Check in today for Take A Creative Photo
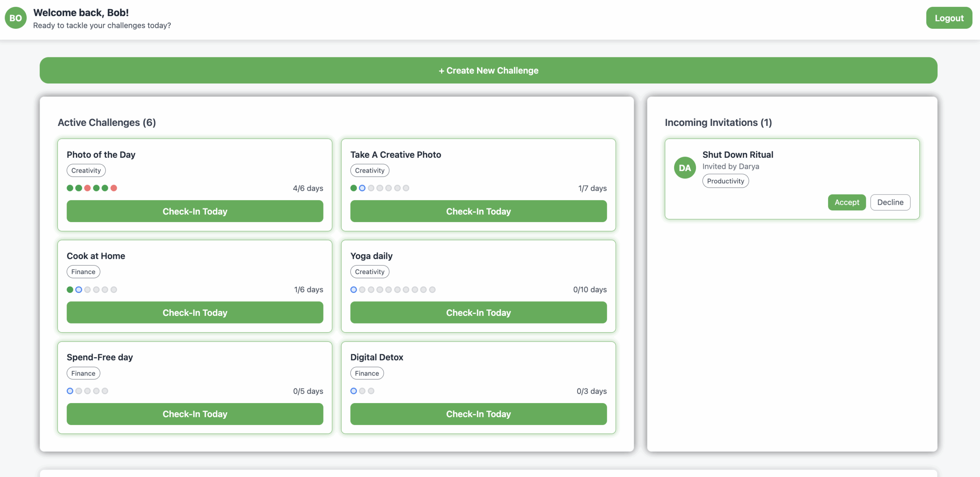This screenshot has height=477, width=980. pos(478,211)
